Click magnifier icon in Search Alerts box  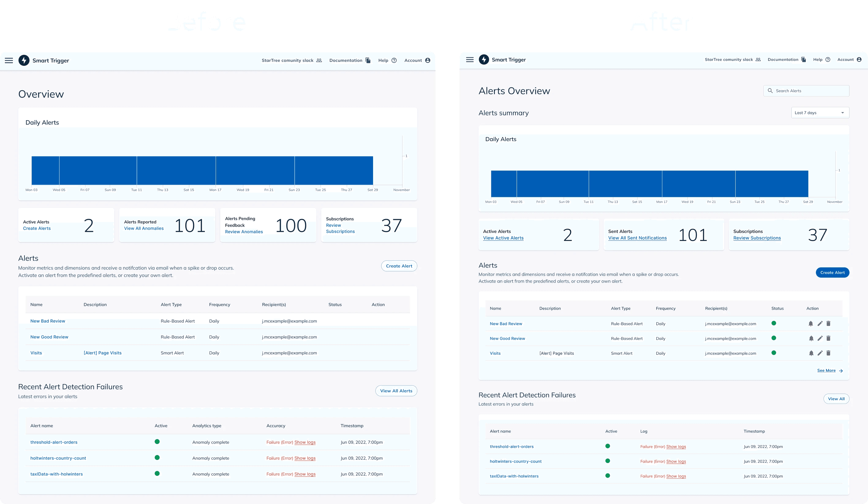pyautogui.click(x=770, y=91)
